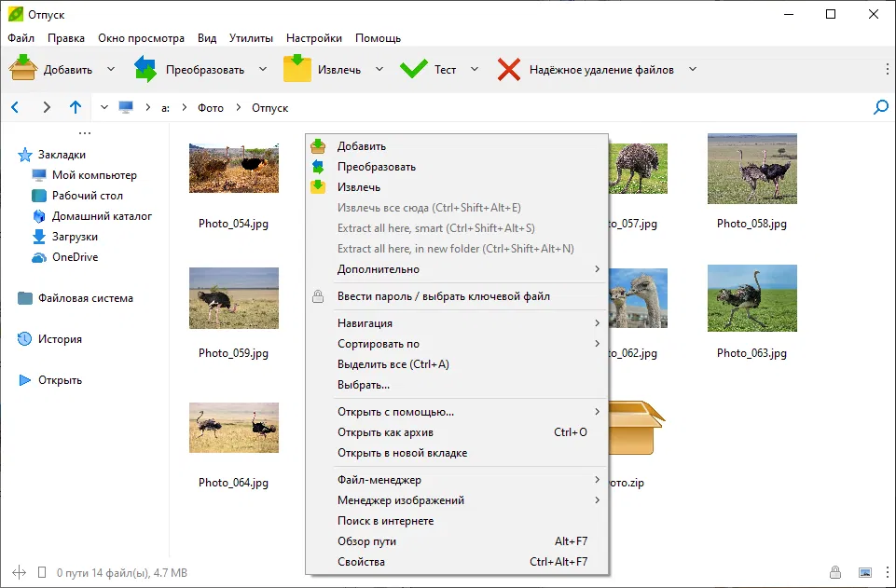
Task: Open the Окно просмотра menu
Action: (141, 38)
